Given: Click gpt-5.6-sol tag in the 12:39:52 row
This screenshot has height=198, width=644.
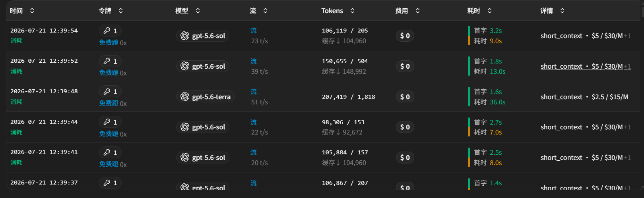Looking at the screenshot, I should (x=203, y=66).
